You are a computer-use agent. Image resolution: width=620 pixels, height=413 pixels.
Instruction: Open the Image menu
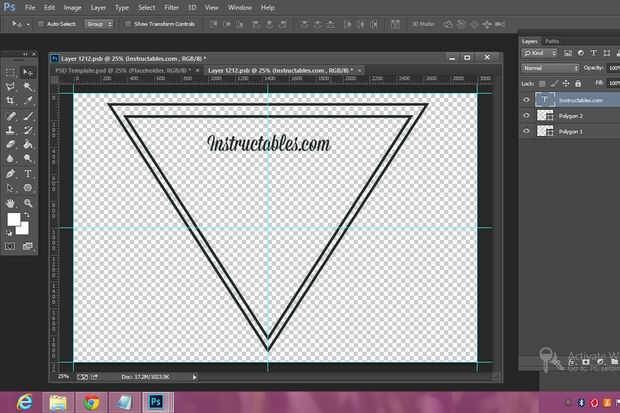click(x=72, y=8)
